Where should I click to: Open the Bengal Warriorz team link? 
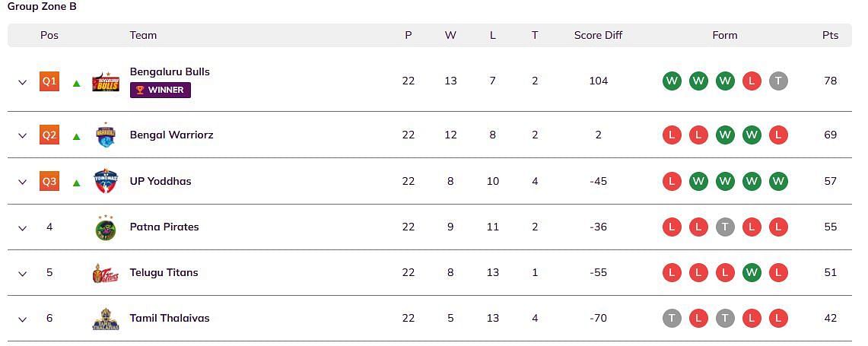point(171,135)
